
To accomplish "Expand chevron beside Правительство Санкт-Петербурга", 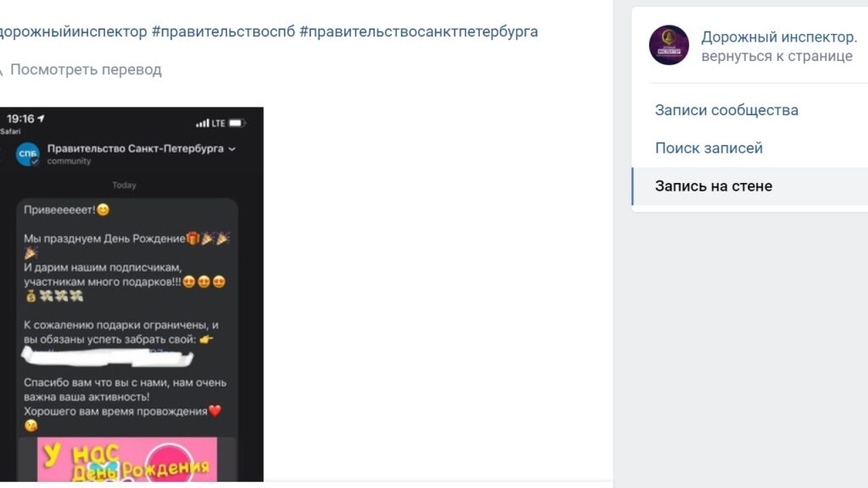I will coord(232,149).
